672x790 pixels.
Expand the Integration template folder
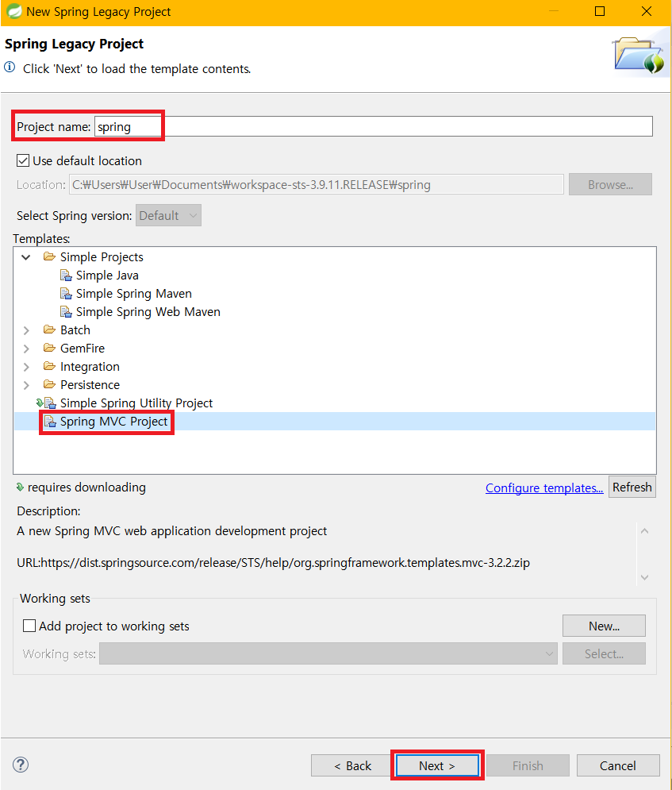coord(26,367)
